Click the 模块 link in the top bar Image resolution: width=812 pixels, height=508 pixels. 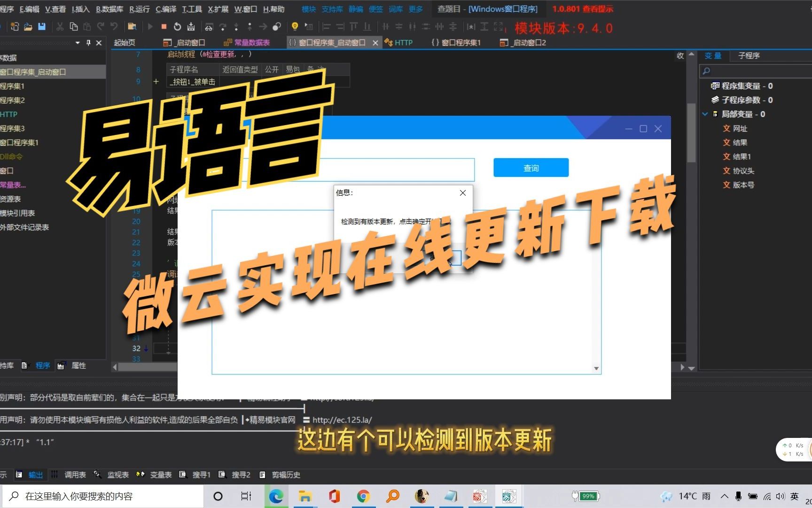click(x=309, y=9)
